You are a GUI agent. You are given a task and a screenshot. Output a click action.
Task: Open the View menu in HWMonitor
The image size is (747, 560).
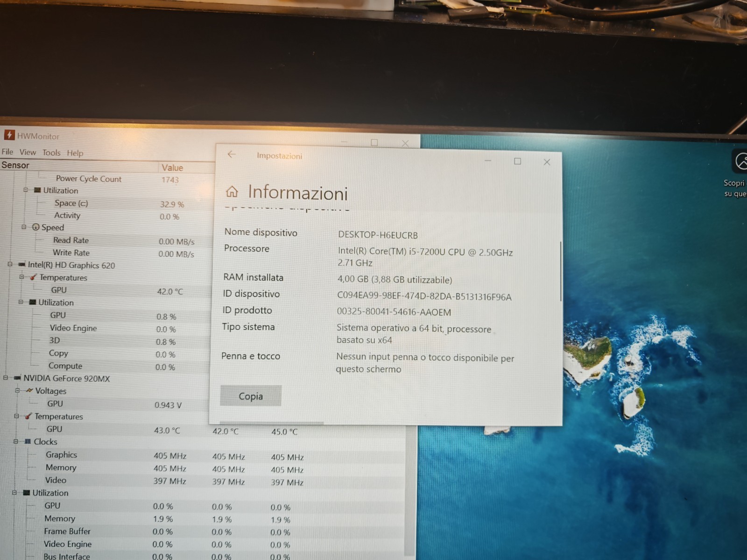[28, 152]
